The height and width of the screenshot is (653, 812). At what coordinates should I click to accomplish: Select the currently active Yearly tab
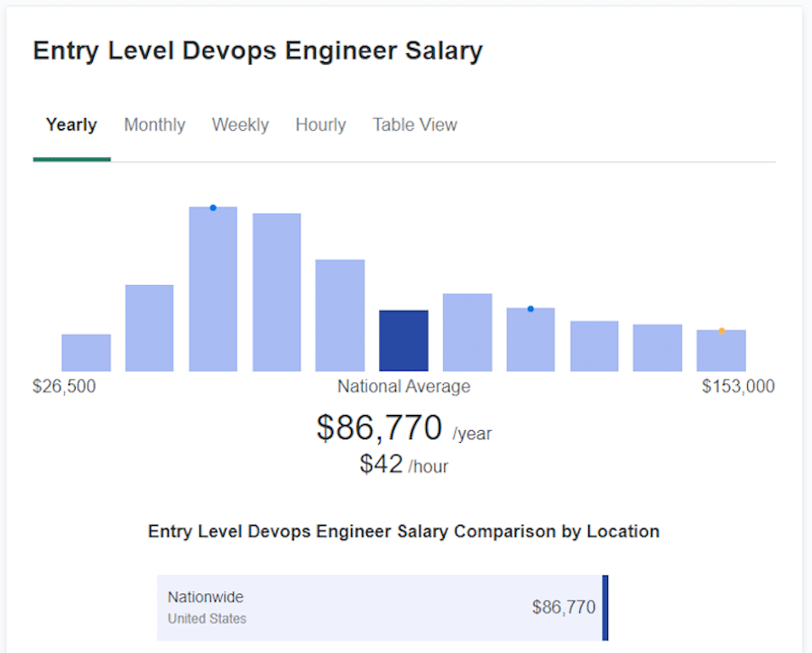pyautogui.click(x=71, y=124)
